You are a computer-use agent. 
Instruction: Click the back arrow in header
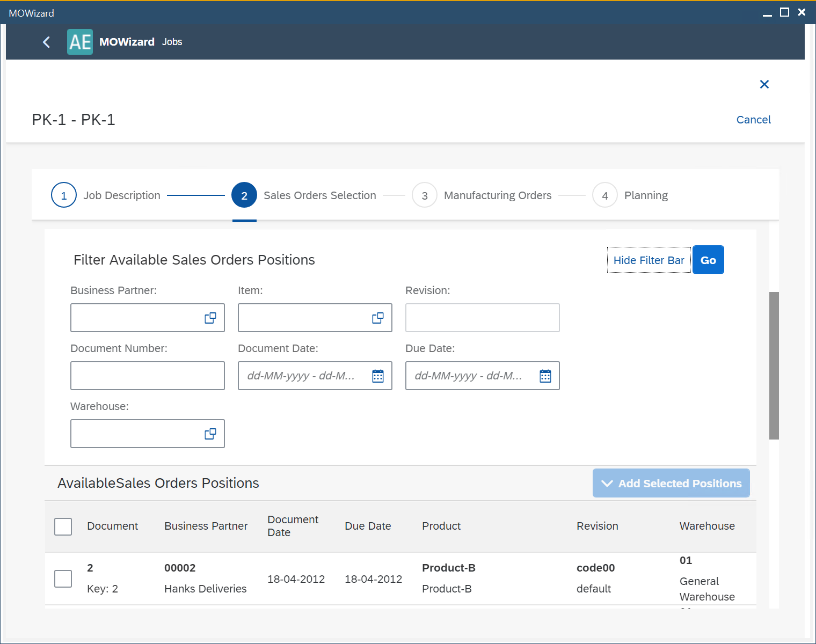[47, 42]
